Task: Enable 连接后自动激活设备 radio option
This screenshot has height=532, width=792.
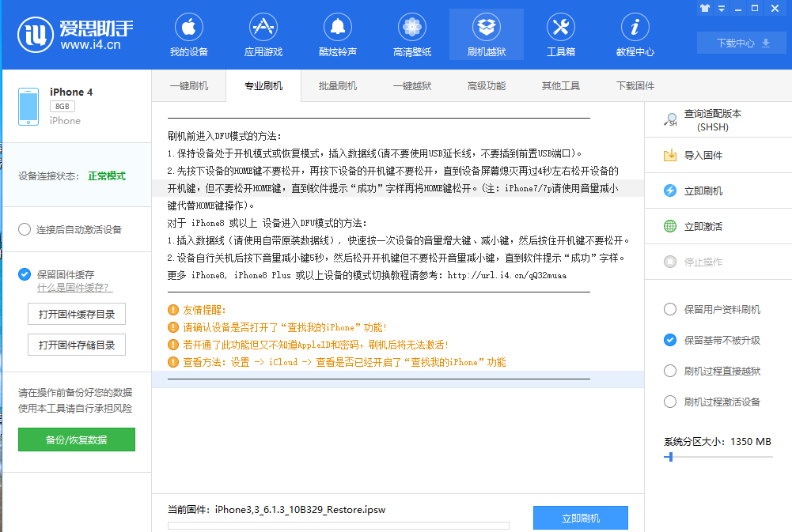Action: click(25, 229)
